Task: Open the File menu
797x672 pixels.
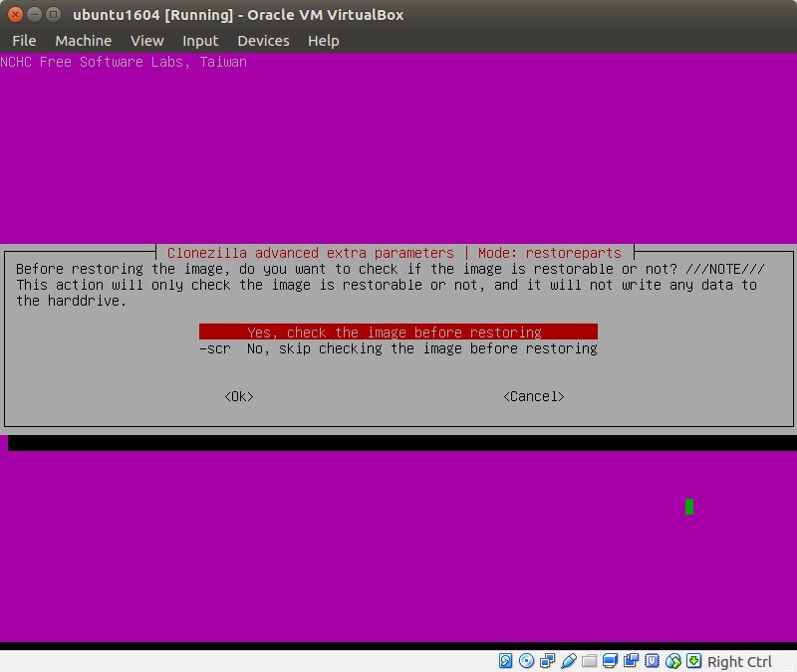Action: (24, 41)
